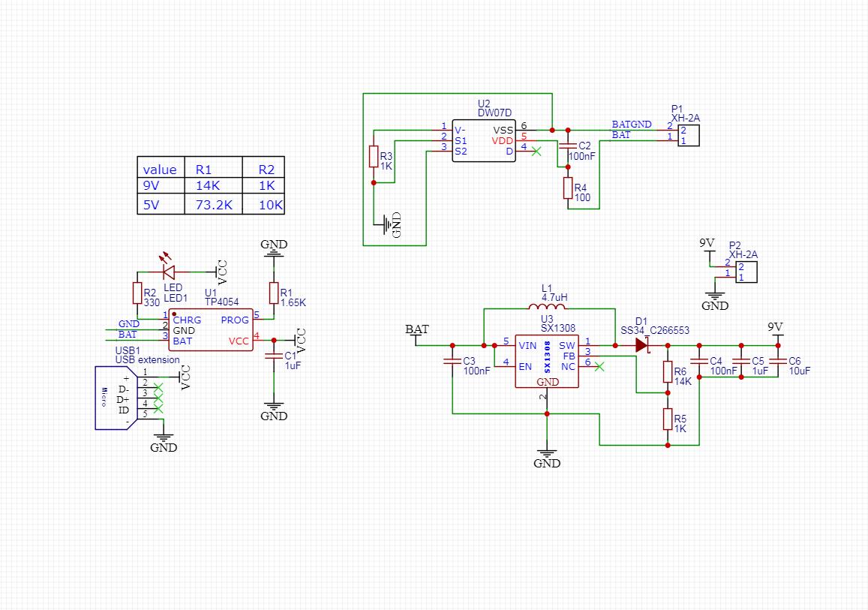This screenshot has height=610, width=868.
Task: Click the GND symbol below SX1308
Action: pos(547,456)
